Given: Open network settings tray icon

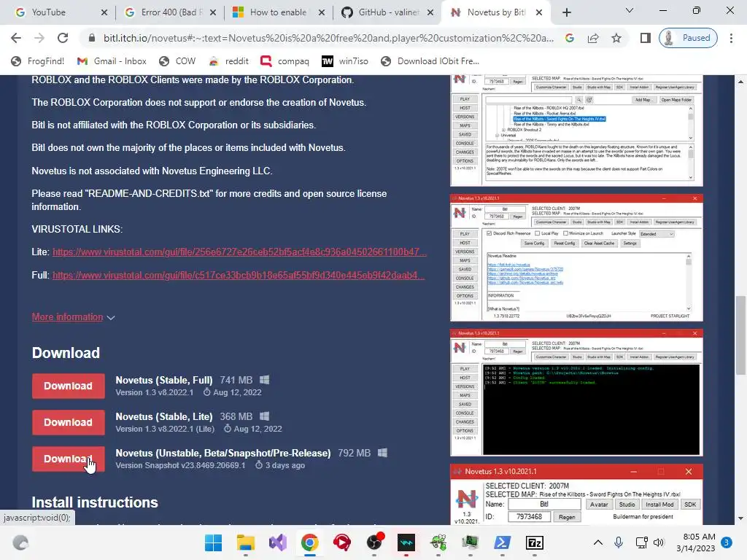Looking at the screenshot, I should click(641, 542).
